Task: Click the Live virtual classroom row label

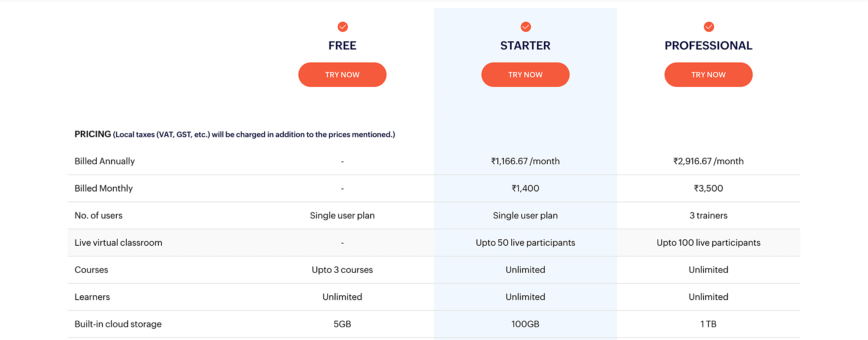Action: click(118, 243)
